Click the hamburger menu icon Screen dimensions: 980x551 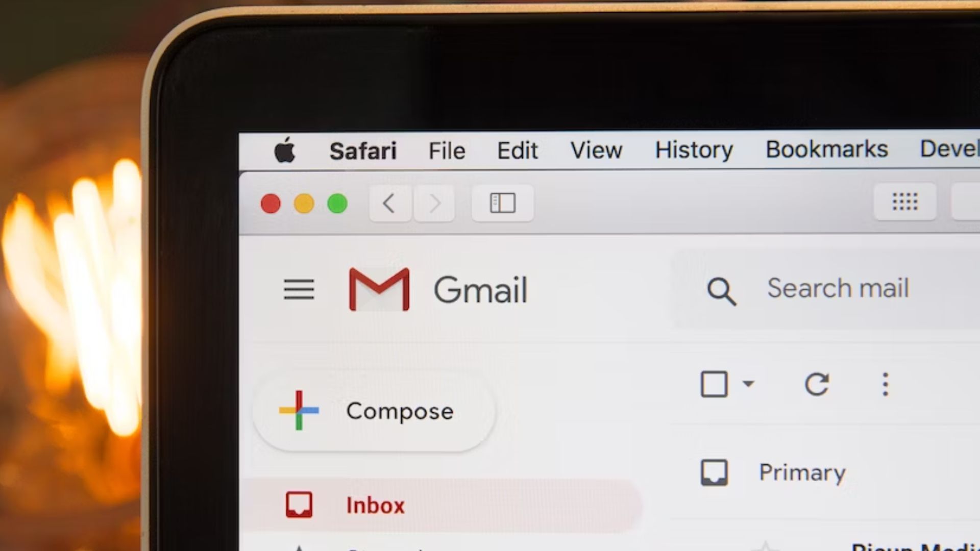300,289
